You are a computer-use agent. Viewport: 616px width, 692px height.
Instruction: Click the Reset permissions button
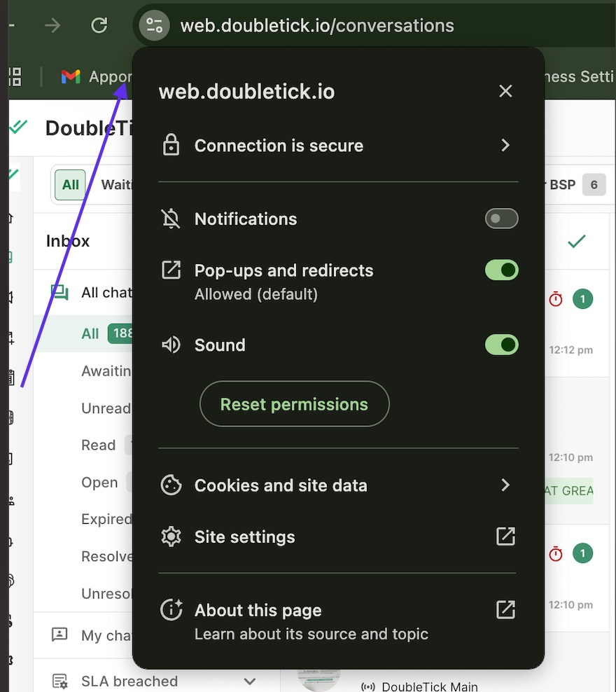(x=294, y=404)
